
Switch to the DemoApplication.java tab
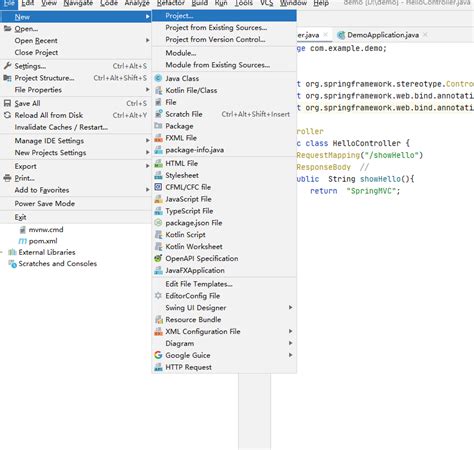[383, 35]
